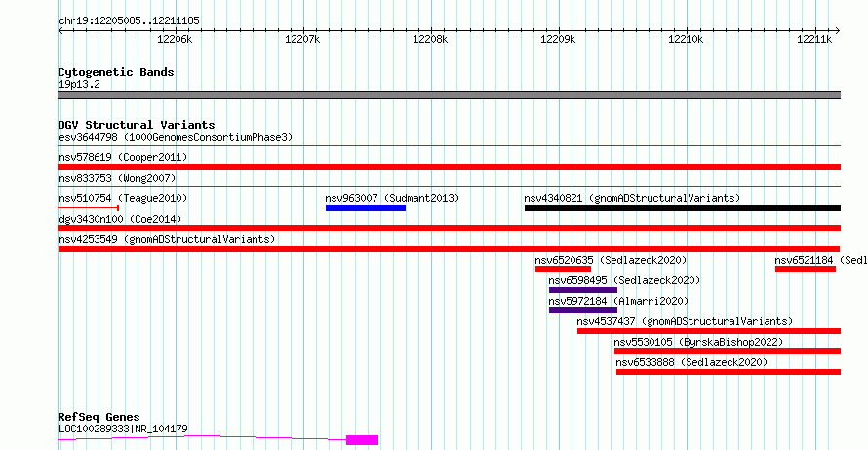Click the blue nsv963007 variant bar
This screenshot has height=450, width=868.
(366, 208)
